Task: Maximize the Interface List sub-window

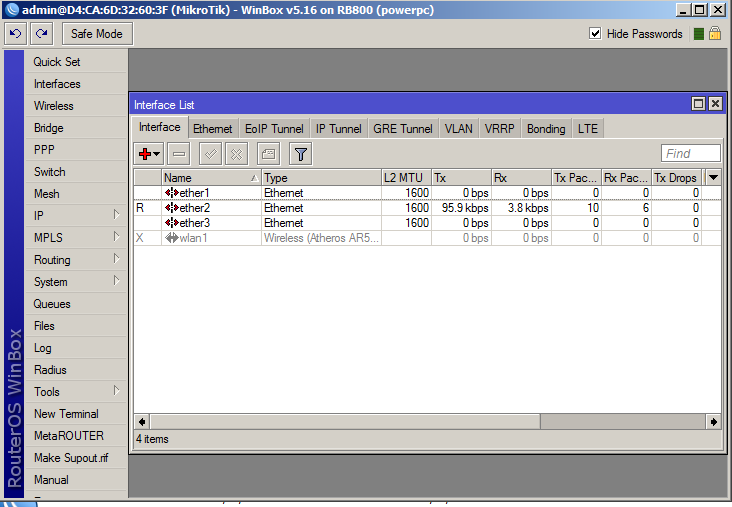Action: (698, 104)
